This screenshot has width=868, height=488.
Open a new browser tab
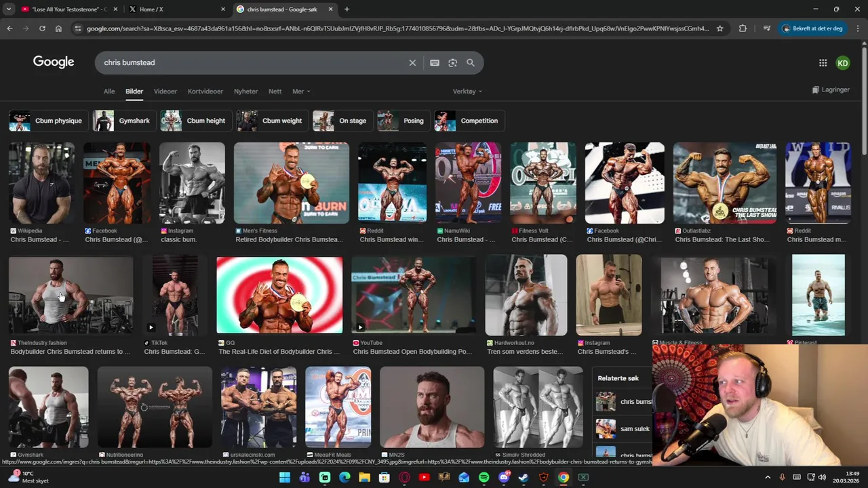point(347,9)
